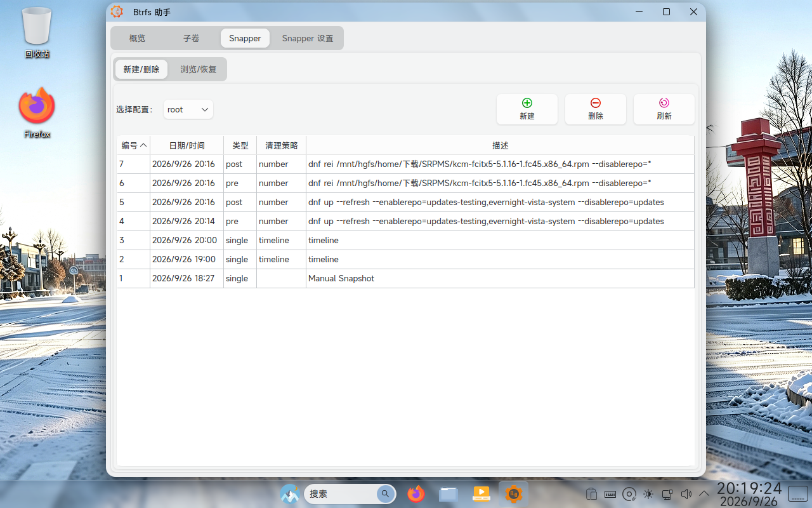
Task: Switch to the 浏览/恢复 sub-tab
Action: pyautogui.click(x=198, y=69)
